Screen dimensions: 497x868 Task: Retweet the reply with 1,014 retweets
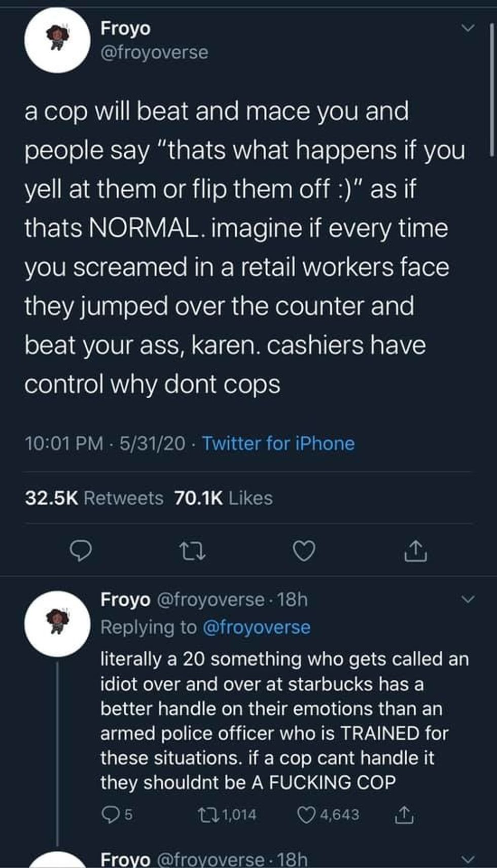[x=226, y=815]
